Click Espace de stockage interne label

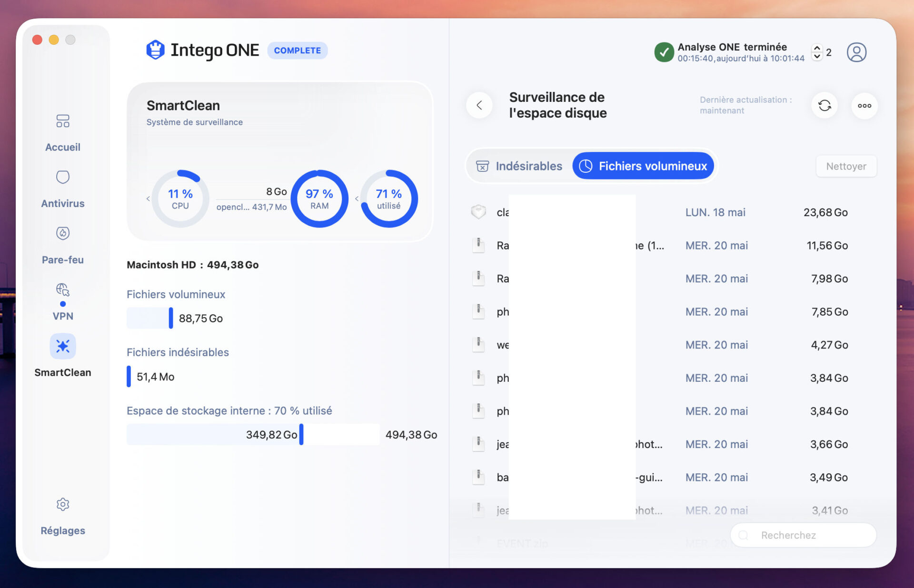[x=229, y=410]
